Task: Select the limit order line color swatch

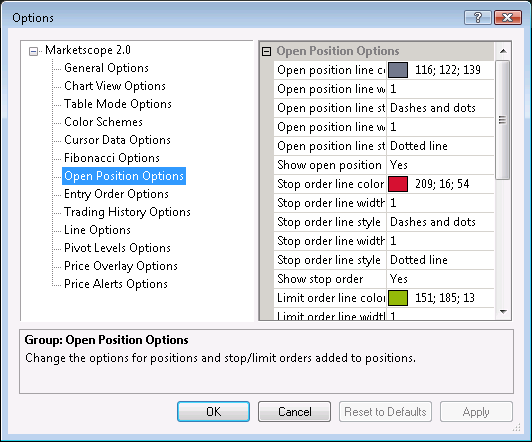Action: coord(398,298)
